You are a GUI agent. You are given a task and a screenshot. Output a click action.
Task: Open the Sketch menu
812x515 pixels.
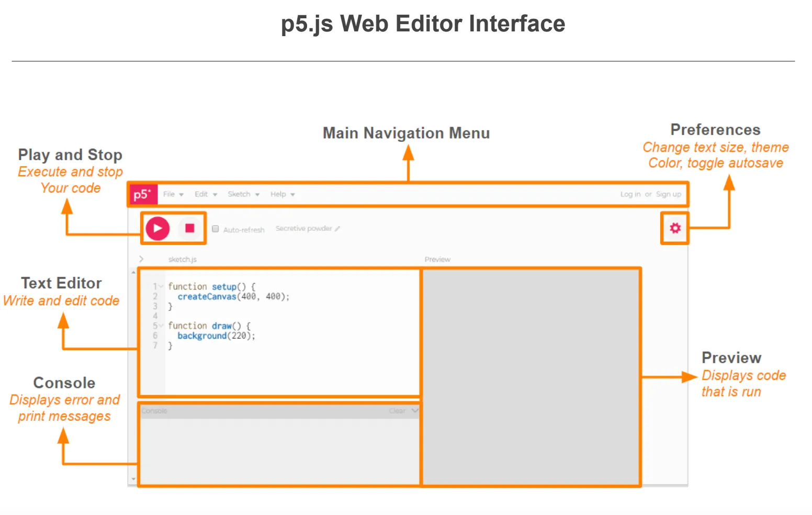point(243,194)
